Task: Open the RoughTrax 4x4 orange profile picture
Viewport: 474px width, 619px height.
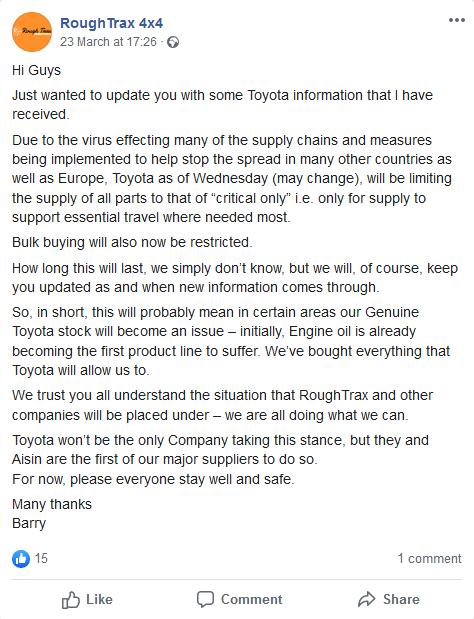Action: [32, 32]
